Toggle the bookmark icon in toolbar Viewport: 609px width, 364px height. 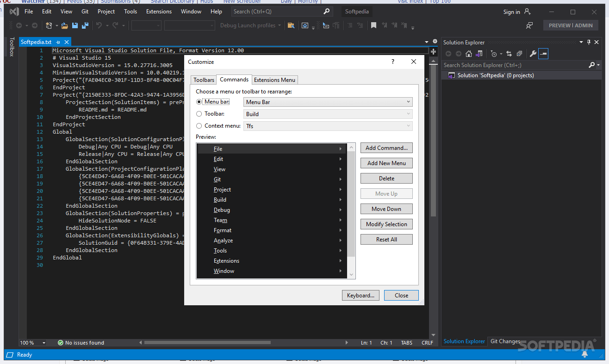373,25
